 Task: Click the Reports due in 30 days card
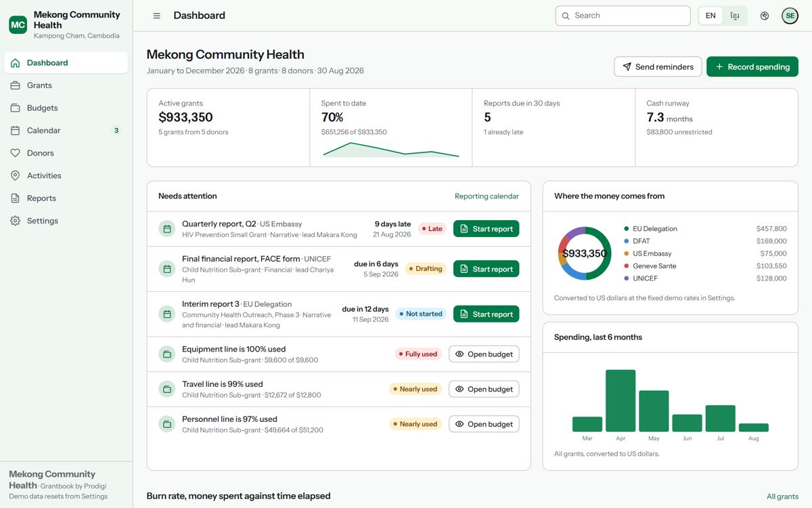(x=554, y=127)
